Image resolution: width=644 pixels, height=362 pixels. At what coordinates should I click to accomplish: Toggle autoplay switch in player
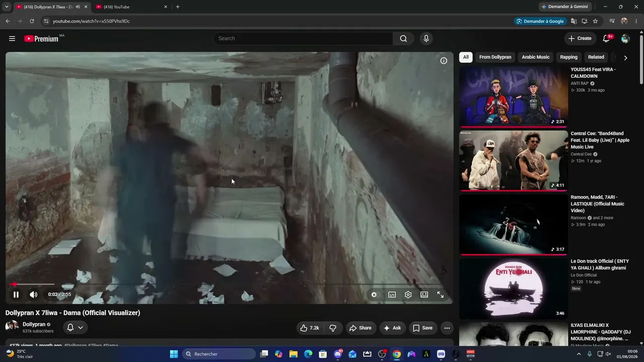pyautogui.click(x=374, y=295)
